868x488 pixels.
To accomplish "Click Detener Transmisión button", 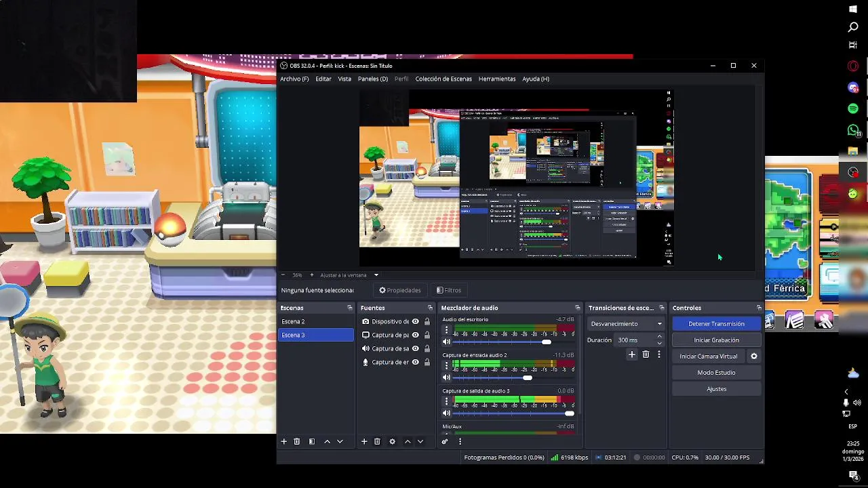I will [x=716, y=324].
